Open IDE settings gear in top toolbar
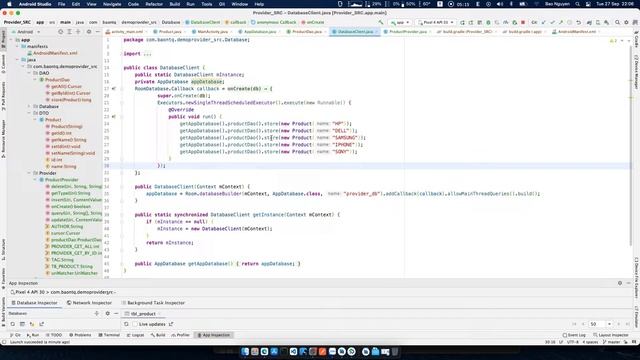This screenshot has height=360, width=640. pyautogui.click(x=626, y=22)
